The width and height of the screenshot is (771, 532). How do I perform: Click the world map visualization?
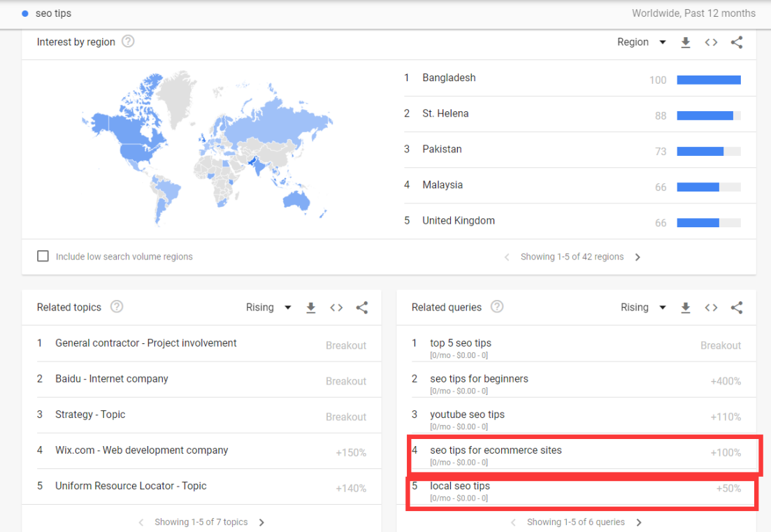pos(208,147)
